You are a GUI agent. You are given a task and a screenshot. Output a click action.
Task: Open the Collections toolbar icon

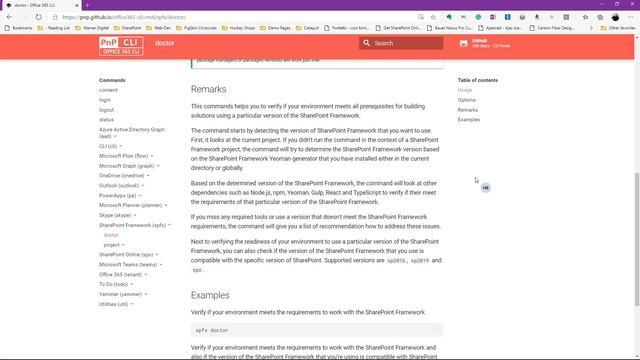click(600, 17)
